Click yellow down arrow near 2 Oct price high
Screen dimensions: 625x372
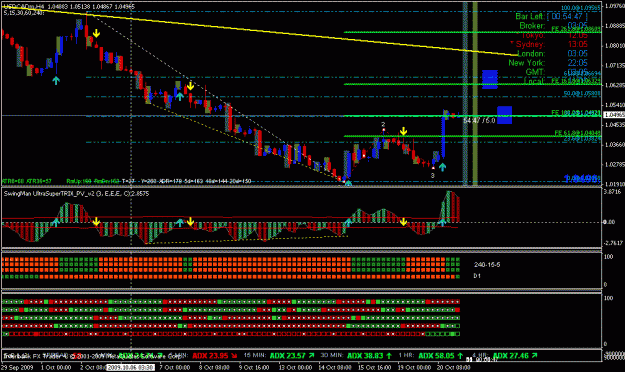(96, 33)
